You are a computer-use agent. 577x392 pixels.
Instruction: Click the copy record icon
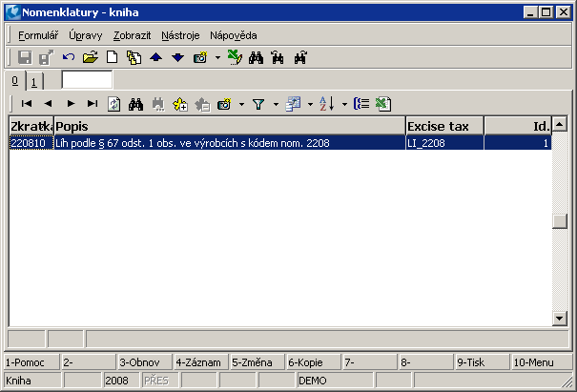tap(134, 58)
